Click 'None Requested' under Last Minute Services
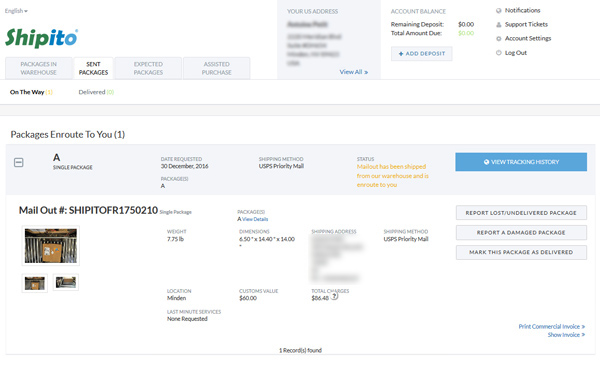Image resolution: width=600 pixels, height=370 pixels. pos(187,319)
